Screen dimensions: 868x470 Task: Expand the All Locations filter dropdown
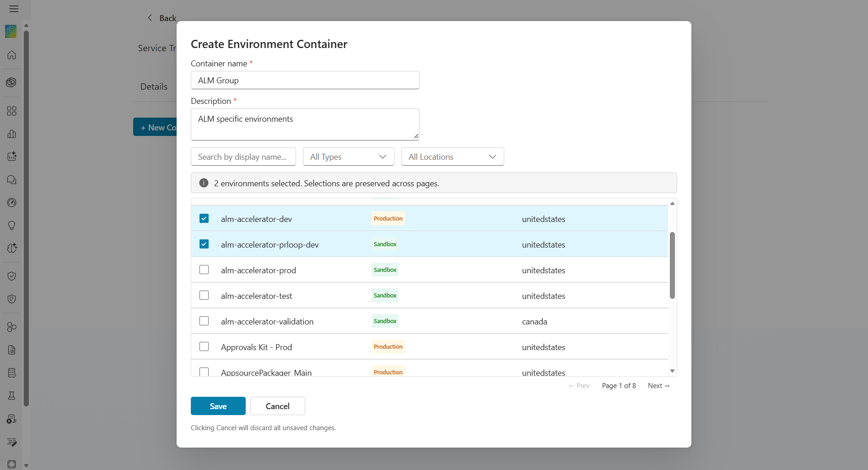(x=452, y=157)
